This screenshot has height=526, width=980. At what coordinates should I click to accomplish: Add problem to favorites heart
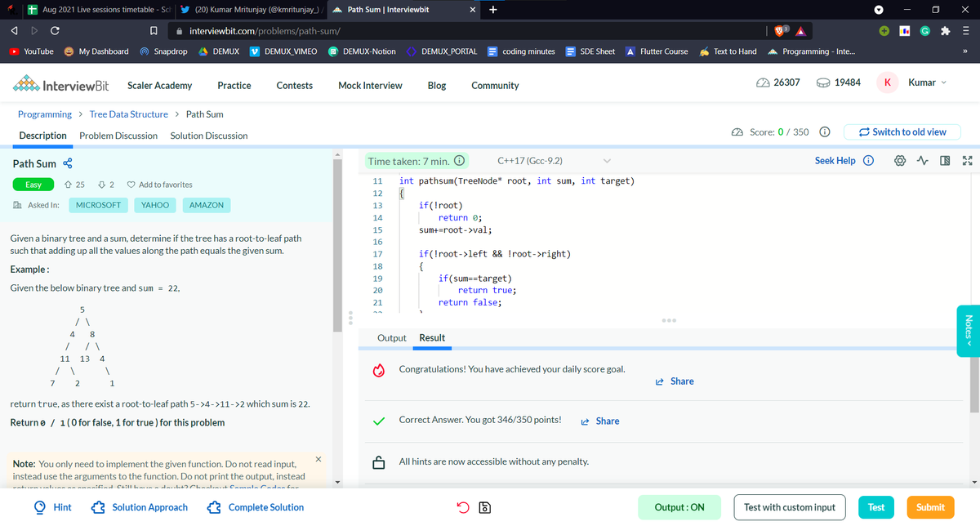click(x=131, y=185)
